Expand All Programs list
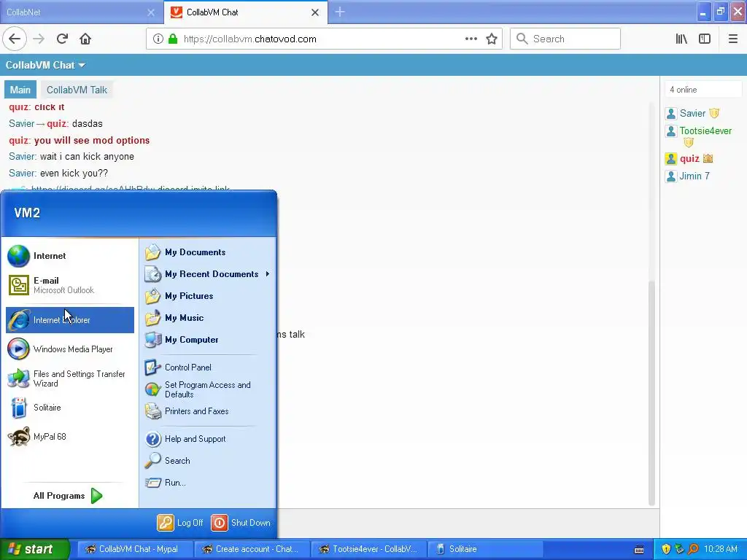Screen dimensions: 747x560 (68, 496)
